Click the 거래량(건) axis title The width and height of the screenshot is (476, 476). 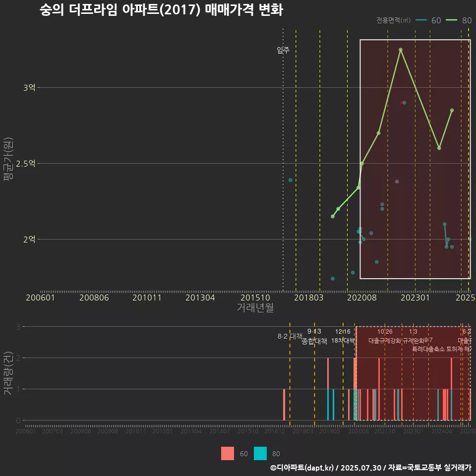(x=8, y=373)
